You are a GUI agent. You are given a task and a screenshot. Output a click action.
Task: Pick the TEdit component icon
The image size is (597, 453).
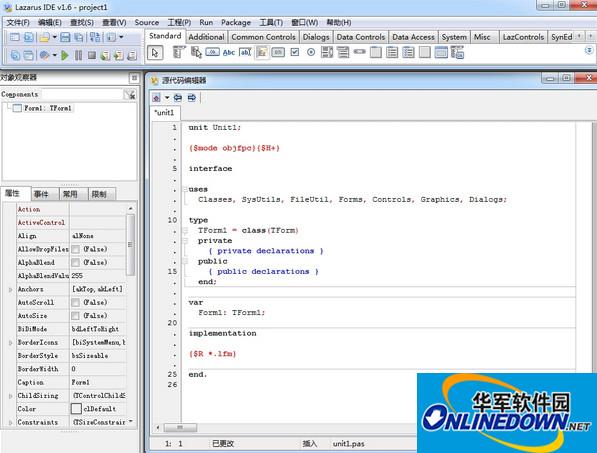(x=245, y=52)
